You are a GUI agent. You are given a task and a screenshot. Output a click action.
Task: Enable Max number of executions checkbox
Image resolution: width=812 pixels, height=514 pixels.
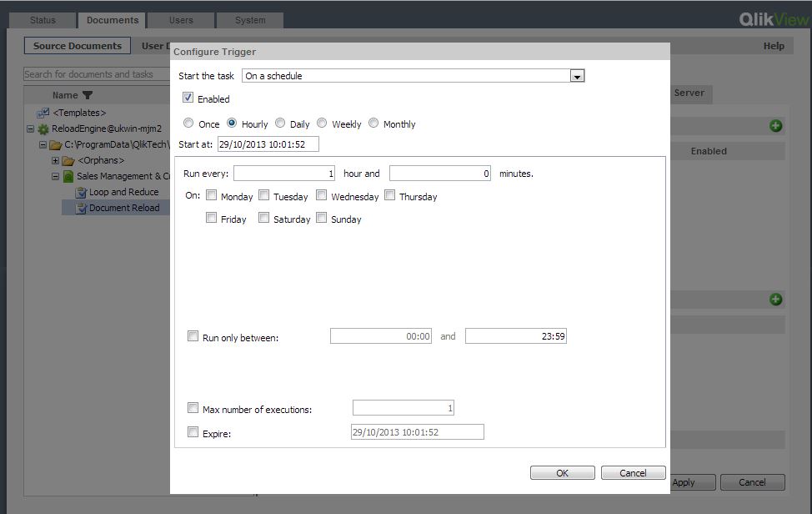click(x=193, y=408)
